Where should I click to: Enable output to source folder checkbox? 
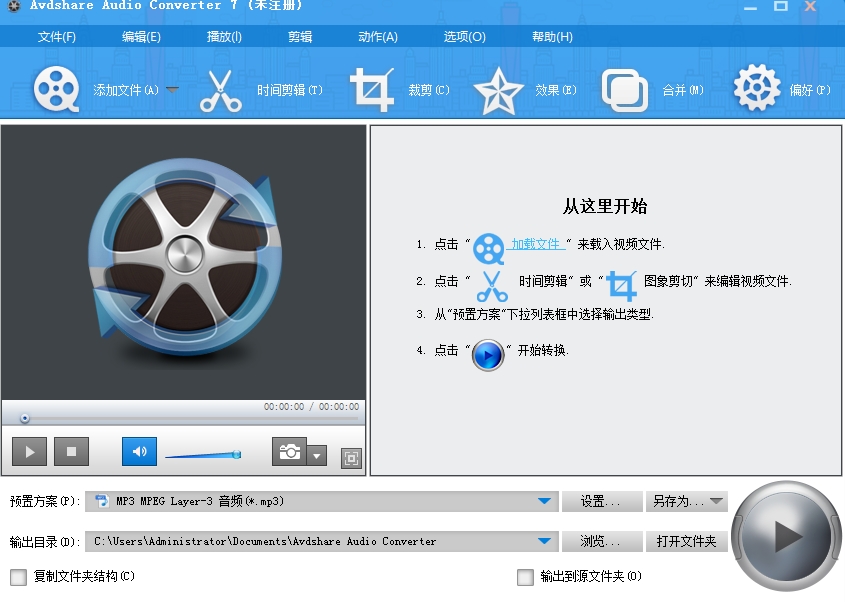[x=525, y=577]
